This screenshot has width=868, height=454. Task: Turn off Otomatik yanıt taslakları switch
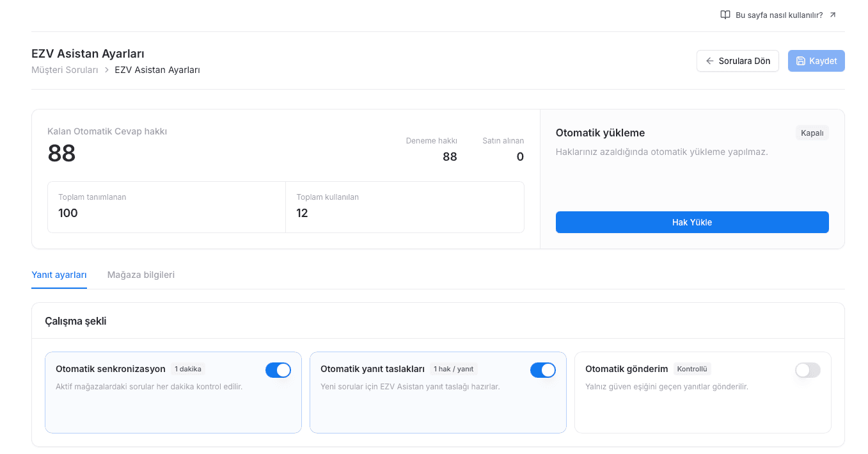(x=543, y=370)
